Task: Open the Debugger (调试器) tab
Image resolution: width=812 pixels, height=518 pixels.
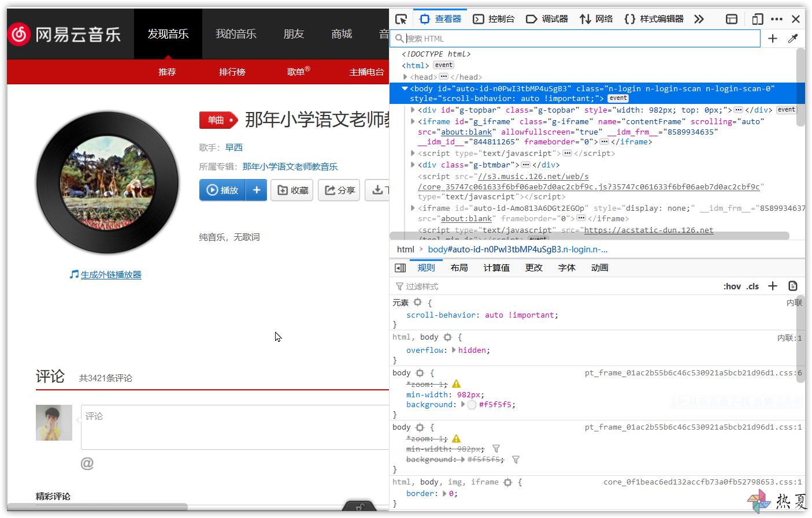Action: 547,19
